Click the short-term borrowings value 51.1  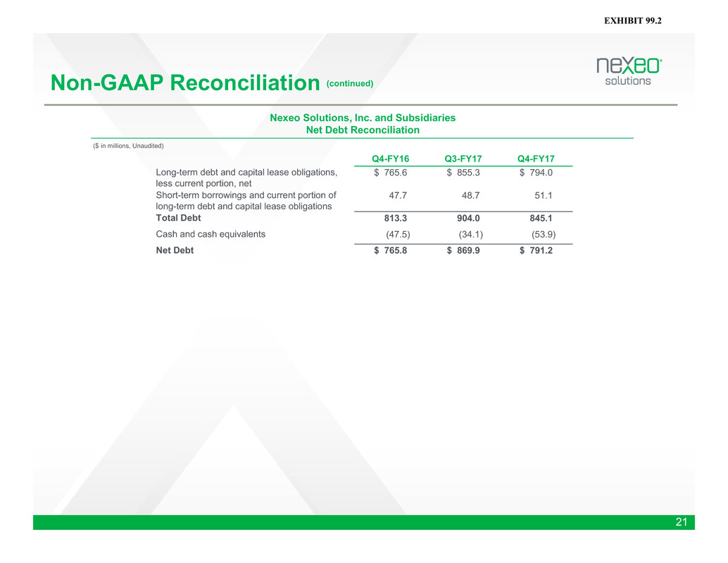click(544, 195)
